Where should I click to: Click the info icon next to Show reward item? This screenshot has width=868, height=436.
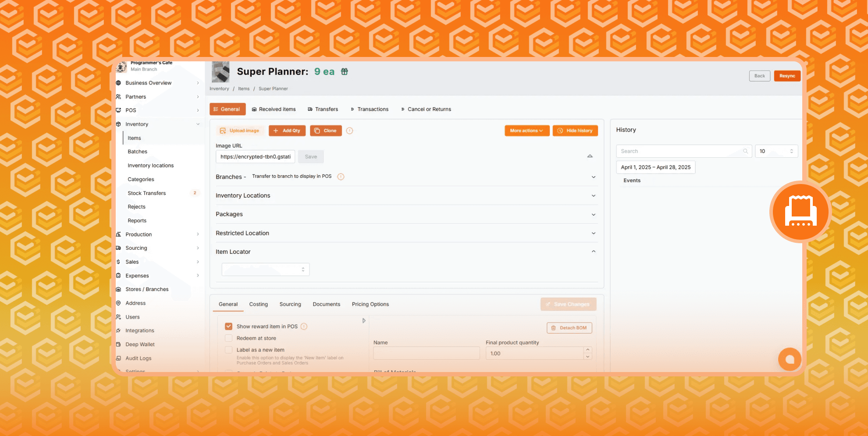click(x=303, y=326)
